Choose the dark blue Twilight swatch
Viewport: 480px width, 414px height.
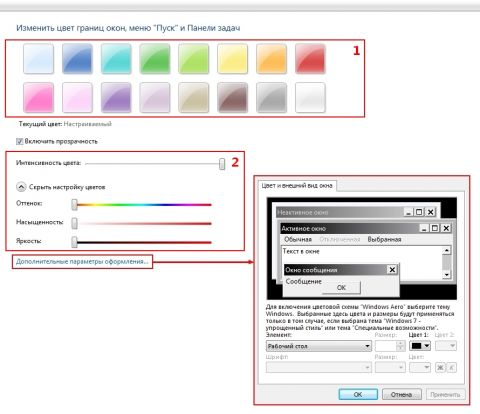pyautogui.click(x=77, y=59)
